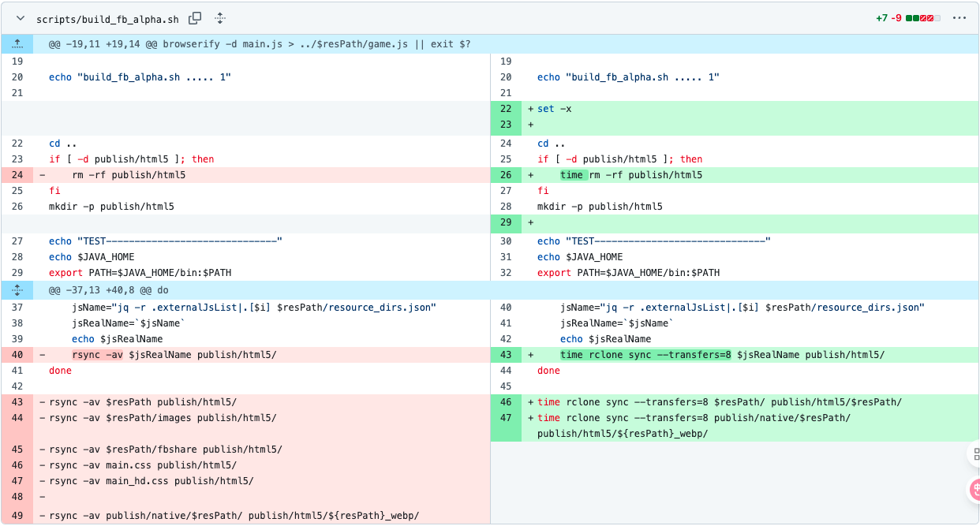Select added line number 26 on right

coord(506,175)
